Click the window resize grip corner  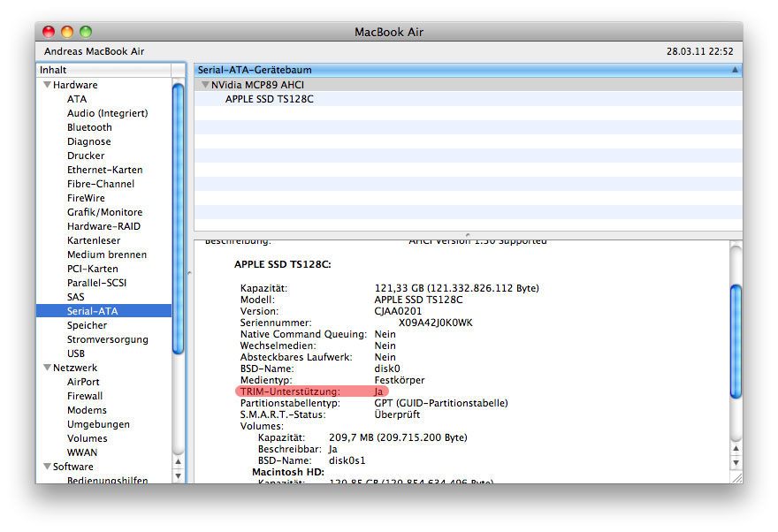(737, 477)
